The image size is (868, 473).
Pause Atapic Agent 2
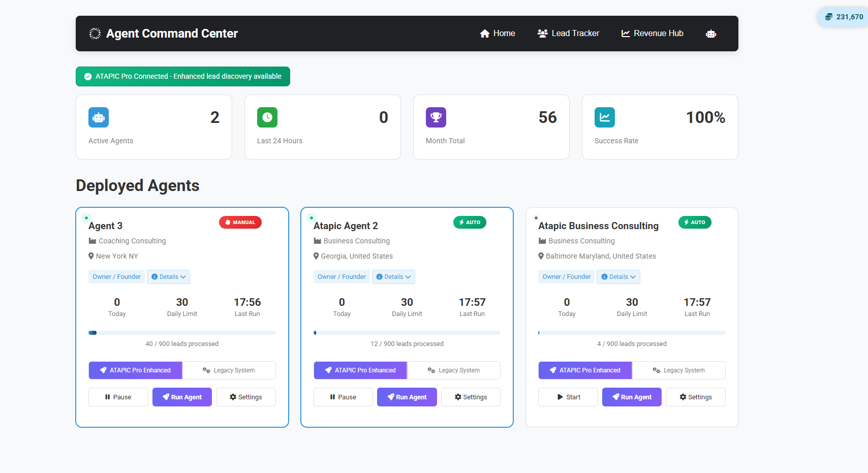343,397
